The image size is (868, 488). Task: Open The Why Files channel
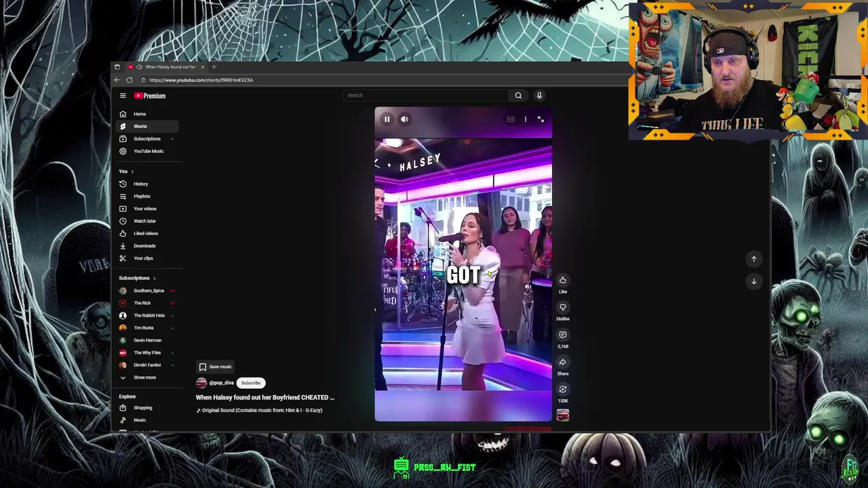point(148,352)
